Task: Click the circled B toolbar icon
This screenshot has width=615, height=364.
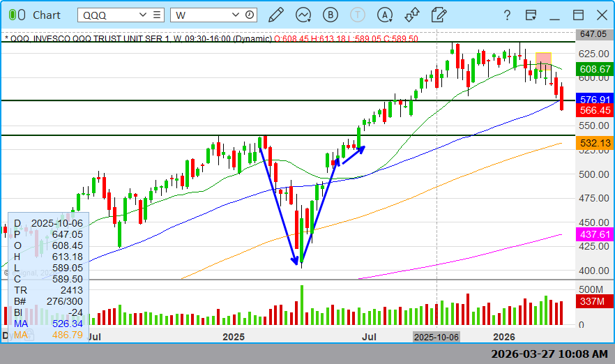Action: tap(331, 15)
